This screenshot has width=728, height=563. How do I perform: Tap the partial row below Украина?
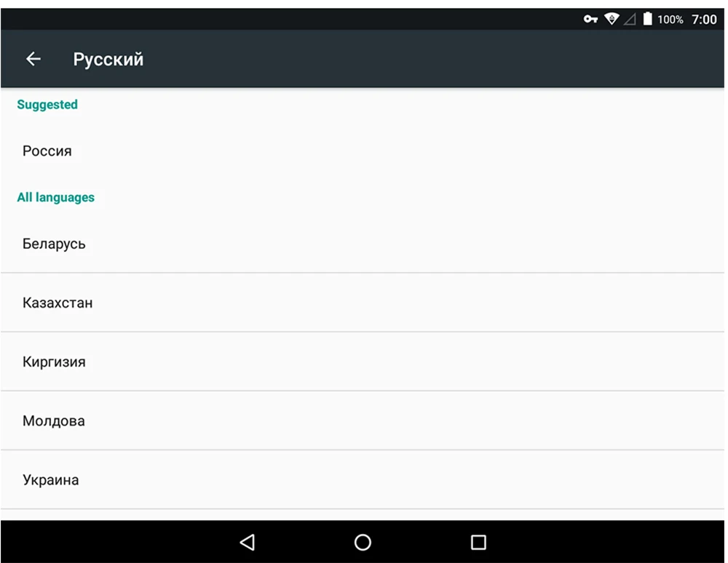pyautogui.click(x=362, y=515)
